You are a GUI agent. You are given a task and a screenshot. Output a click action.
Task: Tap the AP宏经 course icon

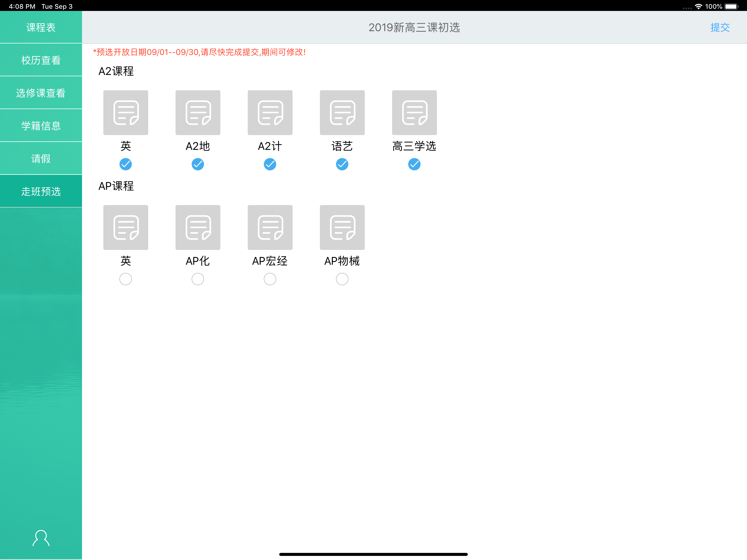coord(270,227)
